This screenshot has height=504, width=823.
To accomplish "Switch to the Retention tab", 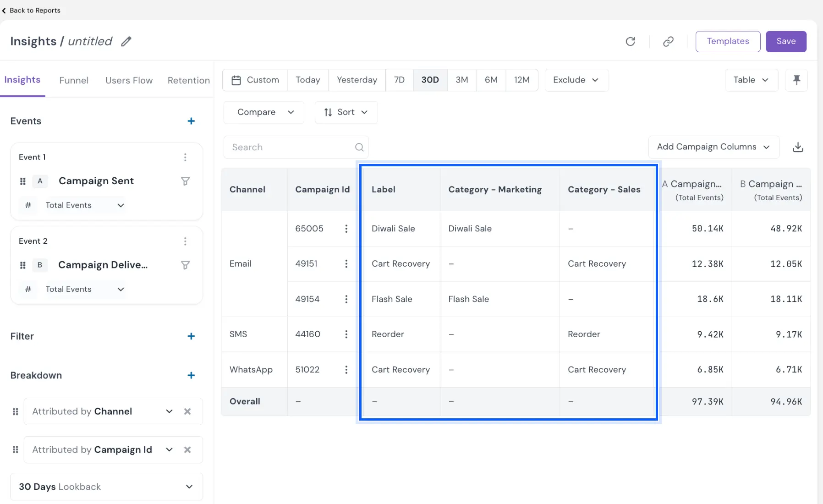I will [189, 80].
